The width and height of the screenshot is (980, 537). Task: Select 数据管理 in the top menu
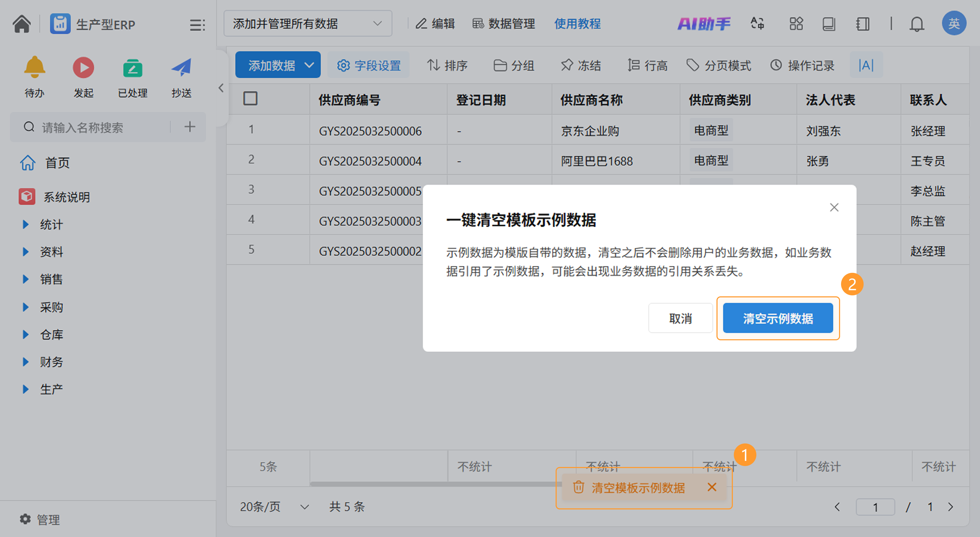click(504, 24)
